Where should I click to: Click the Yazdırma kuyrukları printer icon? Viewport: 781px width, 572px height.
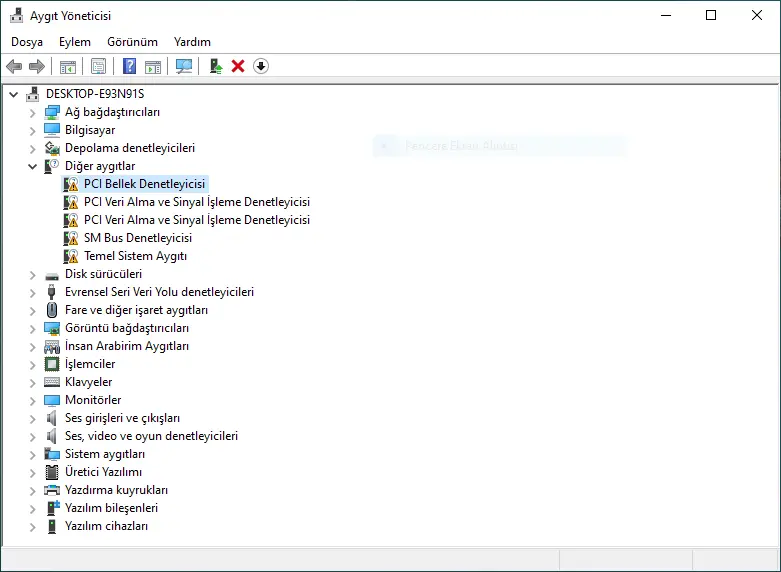click(x=52, y=490)
